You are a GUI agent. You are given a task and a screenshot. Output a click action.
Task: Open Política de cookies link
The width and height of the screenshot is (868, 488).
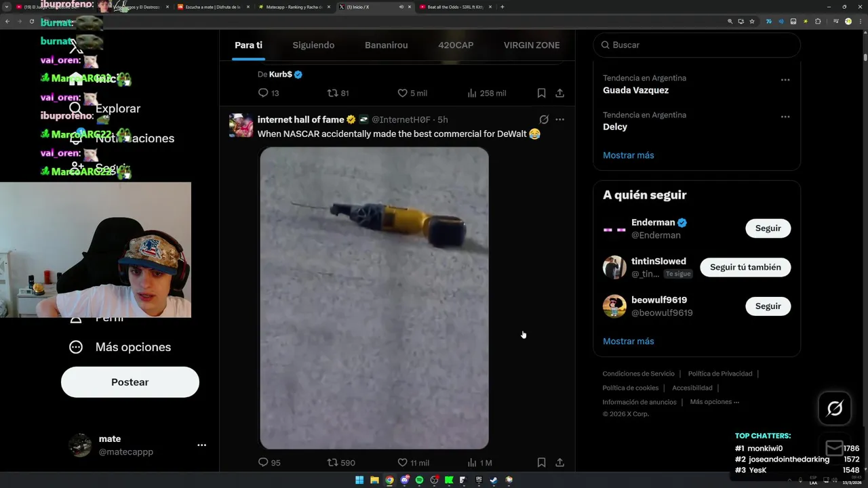click(x=631, y=388)
